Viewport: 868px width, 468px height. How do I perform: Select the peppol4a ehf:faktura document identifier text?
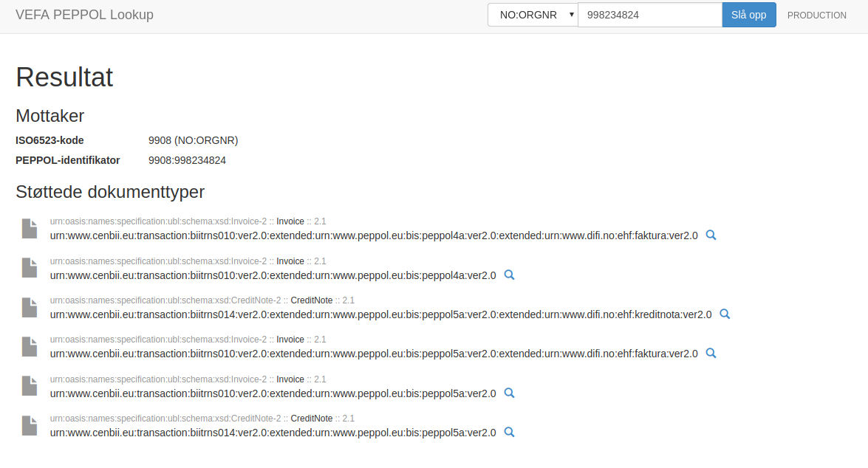374,235
